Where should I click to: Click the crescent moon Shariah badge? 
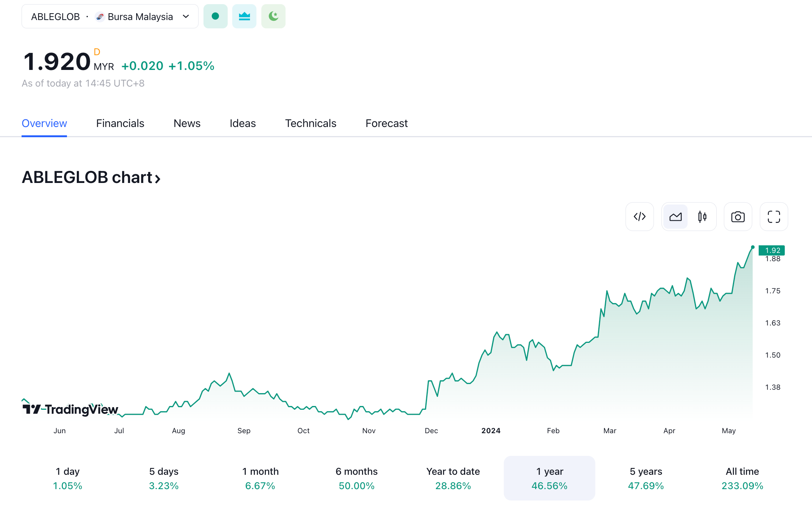[273, 16]
